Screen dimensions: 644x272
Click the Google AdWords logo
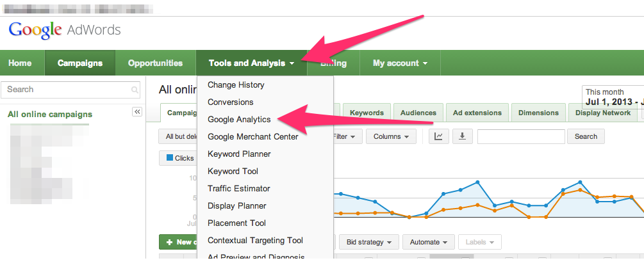[65, 30]
